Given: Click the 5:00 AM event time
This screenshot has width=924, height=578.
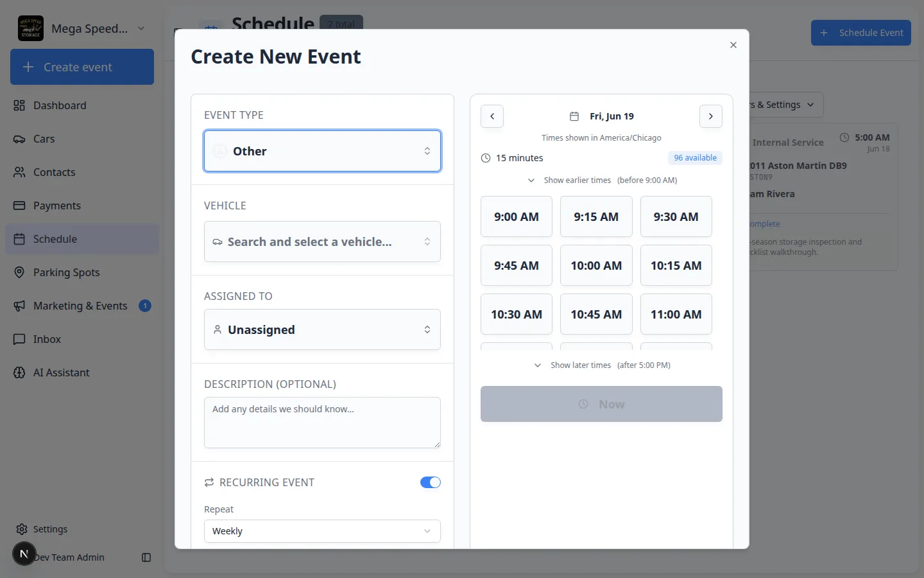Looking at the screenshot, I should [x=872, y=137].
